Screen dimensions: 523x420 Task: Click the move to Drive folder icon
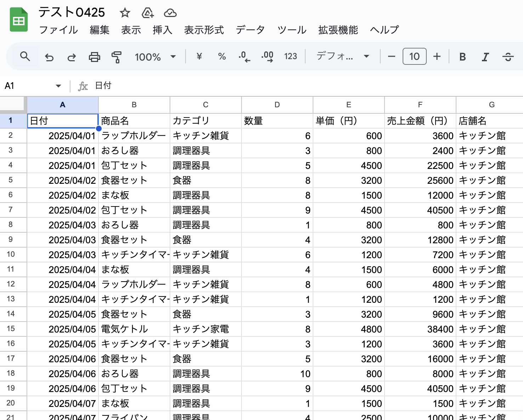(x=147, y=13)
